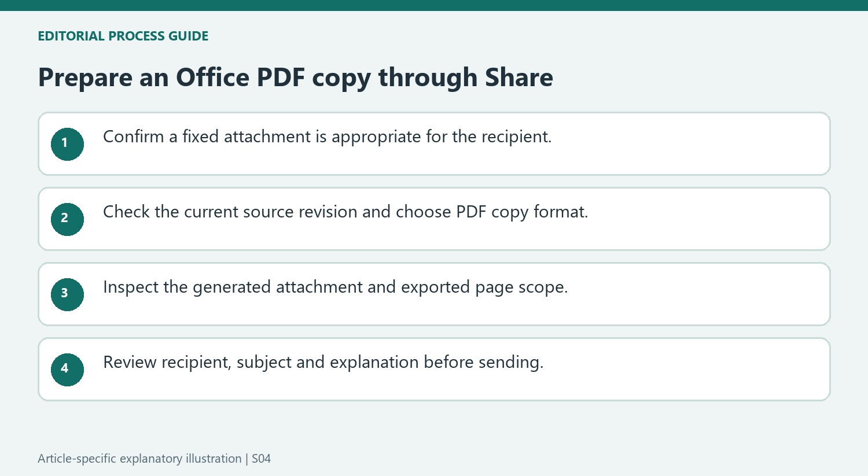Viewport: 868px width, 476px height.
Task: Click the green number 4 step badge
Action: (67, 370)
